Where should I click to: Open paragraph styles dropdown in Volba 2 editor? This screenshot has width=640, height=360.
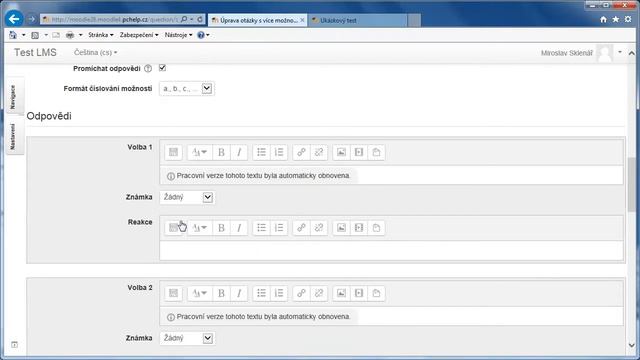pyautogui.click(x=200, y=293)
